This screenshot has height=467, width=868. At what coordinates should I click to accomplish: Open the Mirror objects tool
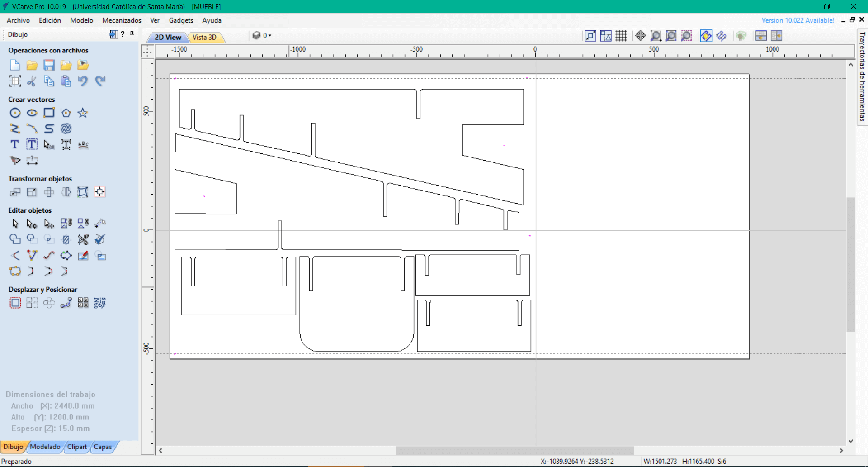coord(66,192)
